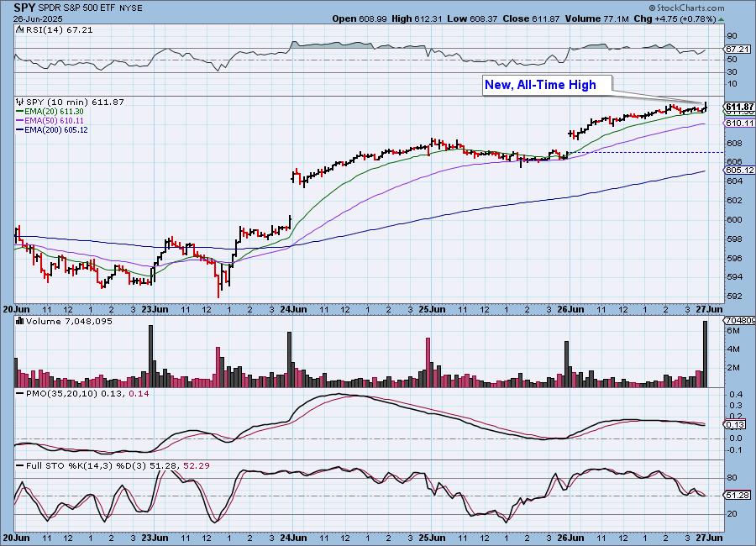The height and width of the screenshot is (546, 756).
Task: Click the 24Jun label on the price chart's date axis
Action: coord(293,309)
